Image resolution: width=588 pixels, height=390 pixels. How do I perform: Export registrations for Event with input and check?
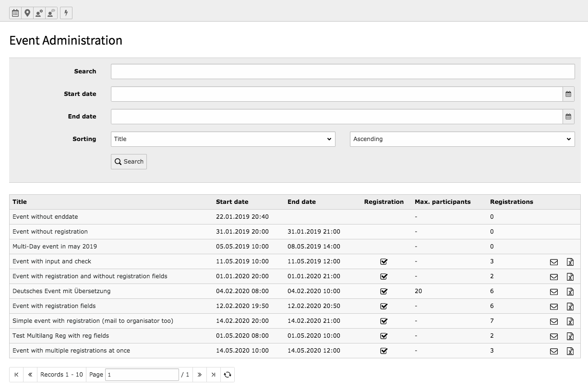click(570, 262)
